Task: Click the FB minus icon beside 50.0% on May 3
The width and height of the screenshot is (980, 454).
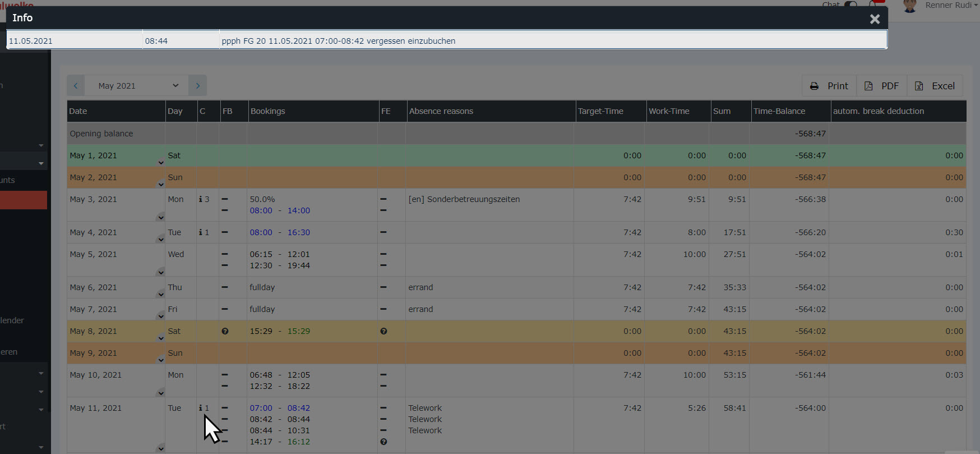Action: (225, 199)
